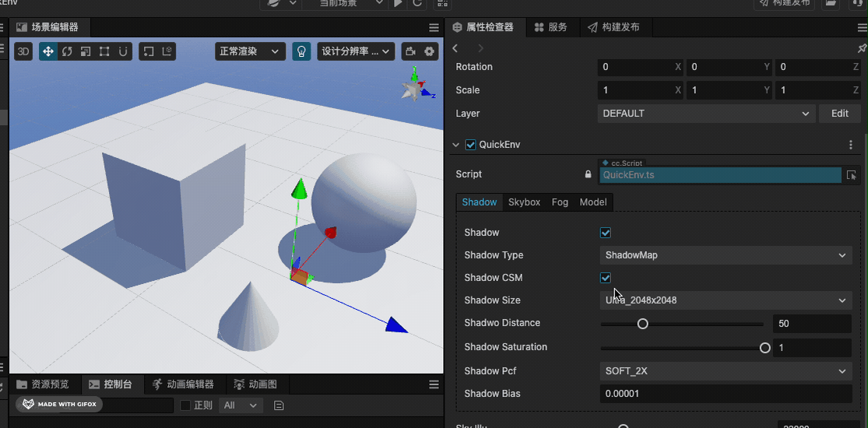Switch to the 动画图 tab
868x428 pixels.
click(x=258, y=384)
